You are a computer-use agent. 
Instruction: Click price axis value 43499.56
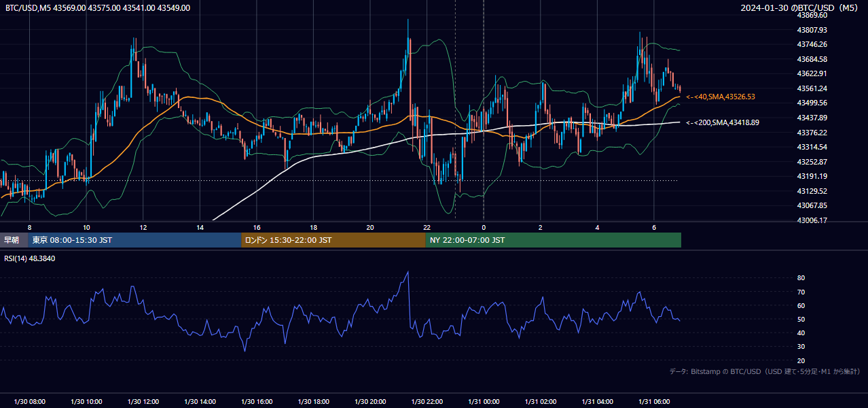click(x=812, y=103)
